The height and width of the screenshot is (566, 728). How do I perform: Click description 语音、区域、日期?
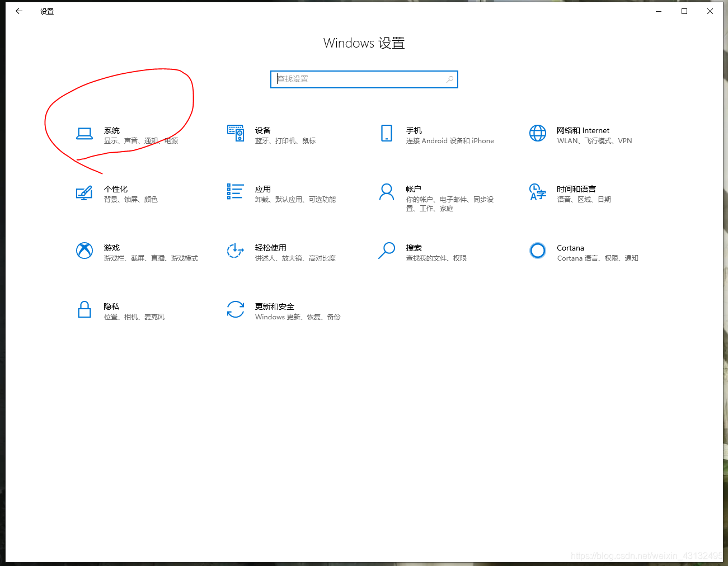pos(584,200)
